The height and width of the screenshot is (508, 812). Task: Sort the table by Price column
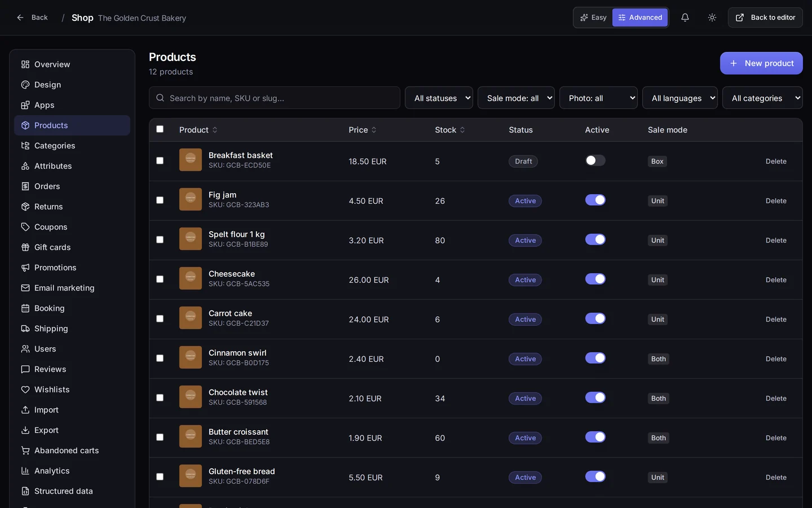tap(363, 130)
